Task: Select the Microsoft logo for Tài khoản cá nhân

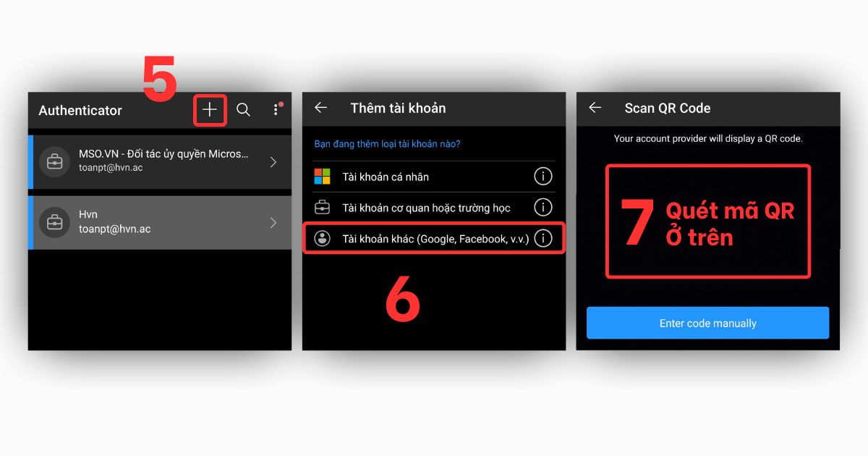Action: (x=321, y=176)
